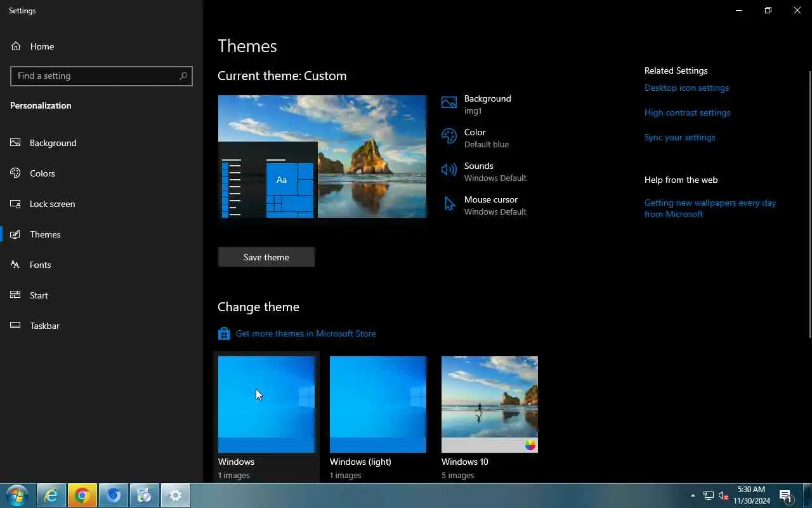Click the Change theme heading
This screenshot has width=812, height=508.
[258, 307]
